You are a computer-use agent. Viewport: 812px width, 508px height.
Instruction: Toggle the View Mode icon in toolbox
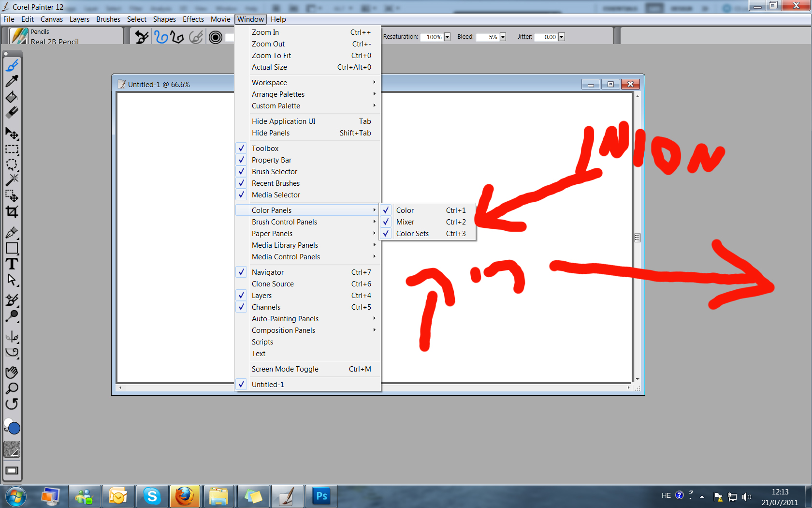point(12,471)
